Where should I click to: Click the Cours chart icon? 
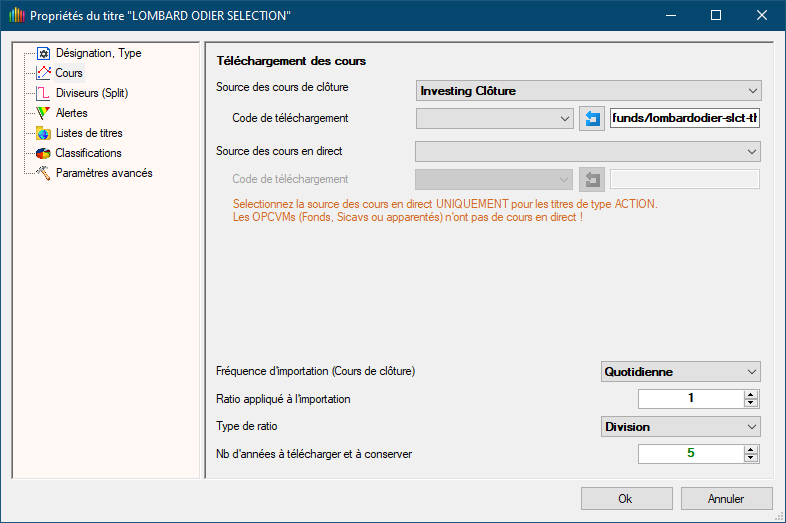(43, 73)
